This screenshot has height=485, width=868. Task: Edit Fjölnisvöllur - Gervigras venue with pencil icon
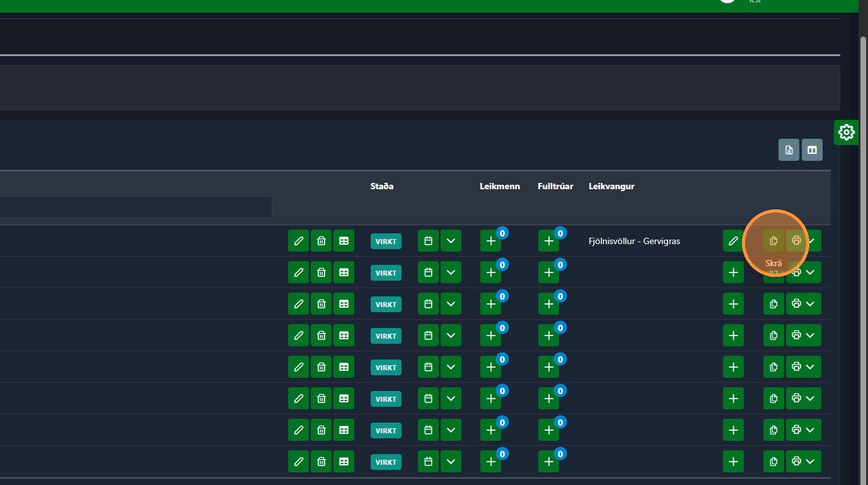click(x=733, y=241)
